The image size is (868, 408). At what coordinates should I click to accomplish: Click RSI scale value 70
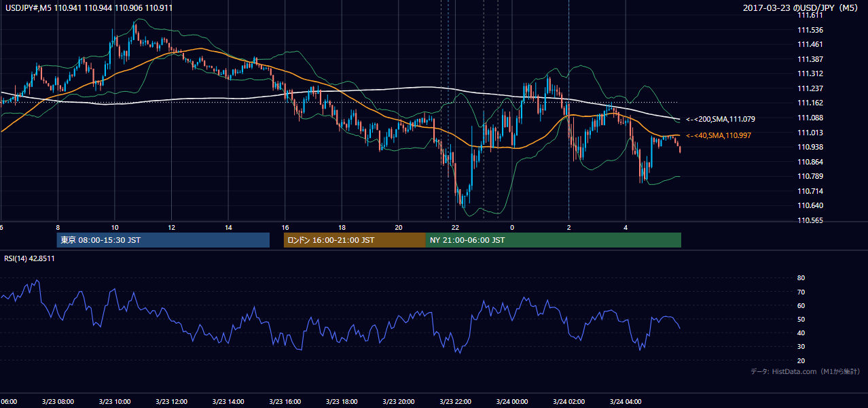(801, 292)
